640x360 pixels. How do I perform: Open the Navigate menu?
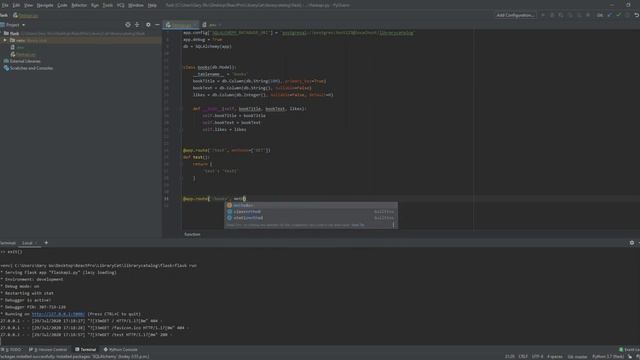tap(45, 5)
